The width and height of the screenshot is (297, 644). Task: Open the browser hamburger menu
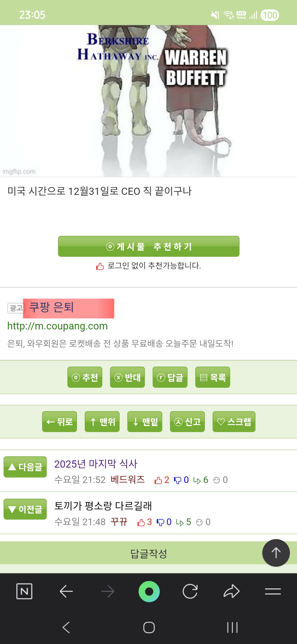pos(273,591)
